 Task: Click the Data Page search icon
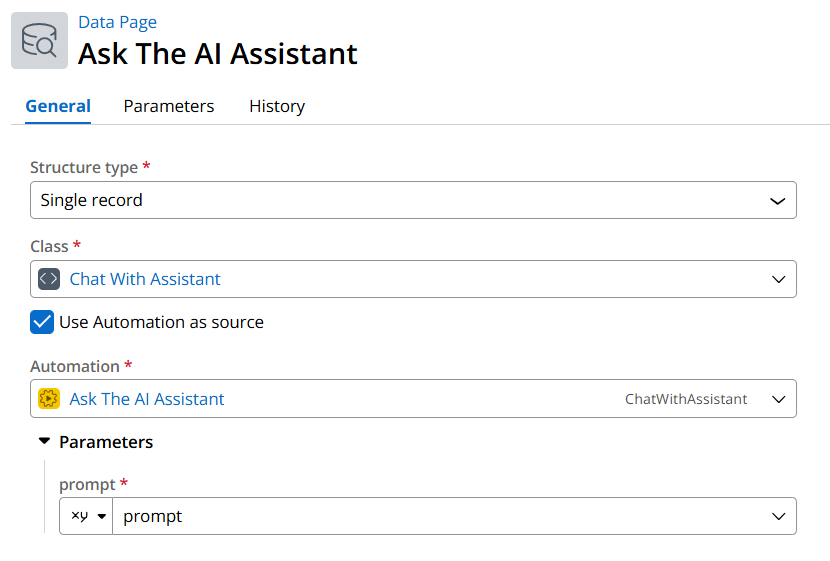tap(39, 41)
